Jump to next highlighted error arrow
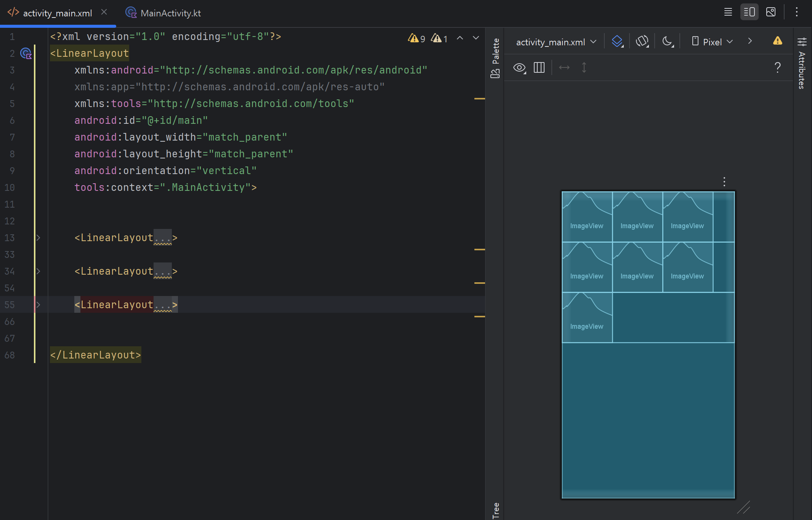The height and width of the screenshot is (520, 812). coord(476,38)
